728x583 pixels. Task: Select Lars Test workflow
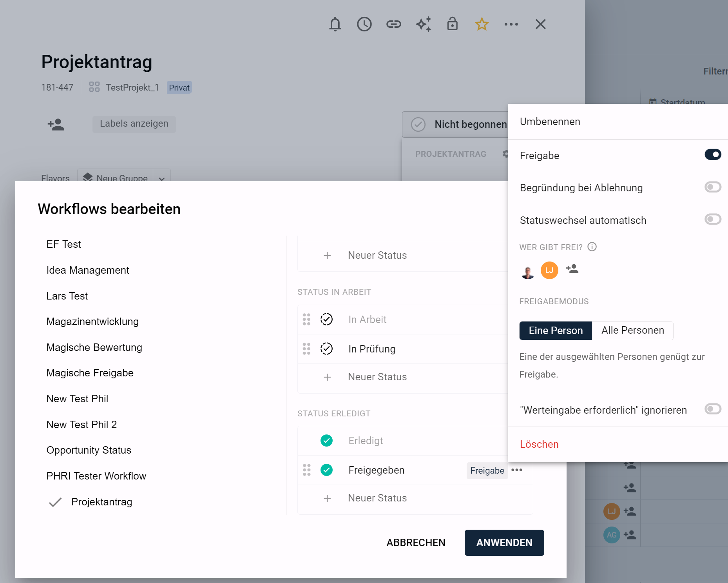67,296
